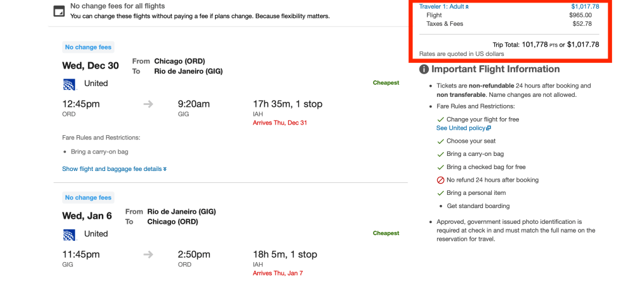Click the red no-refund icon
Screen dimensions: 644x281
[440, 180]
